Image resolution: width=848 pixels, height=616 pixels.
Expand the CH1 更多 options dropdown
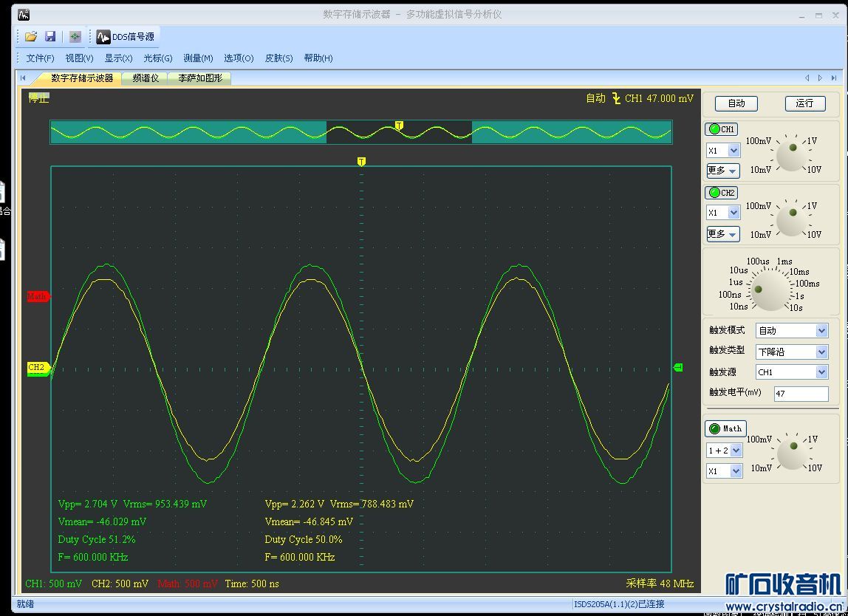tap(722, 171)
